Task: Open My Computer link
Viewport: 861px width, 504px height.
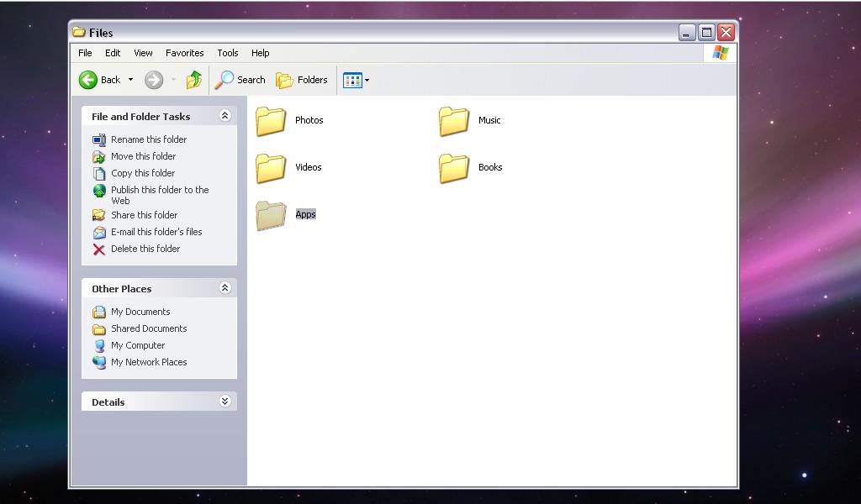Action: tap(138, 345)
